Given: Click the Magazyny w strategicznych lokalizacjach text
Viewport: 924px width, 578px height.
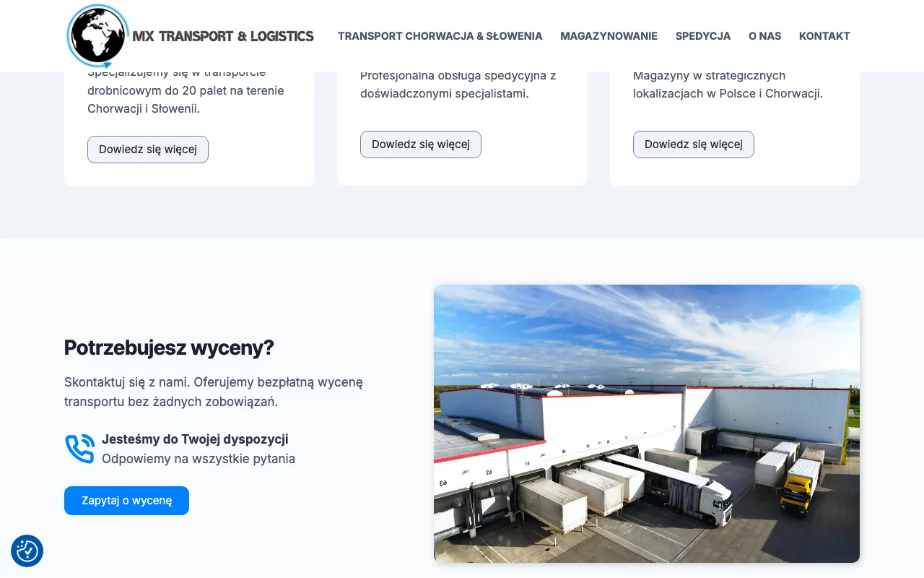Looking at the screenshot, I should click(x=727, y=84).
